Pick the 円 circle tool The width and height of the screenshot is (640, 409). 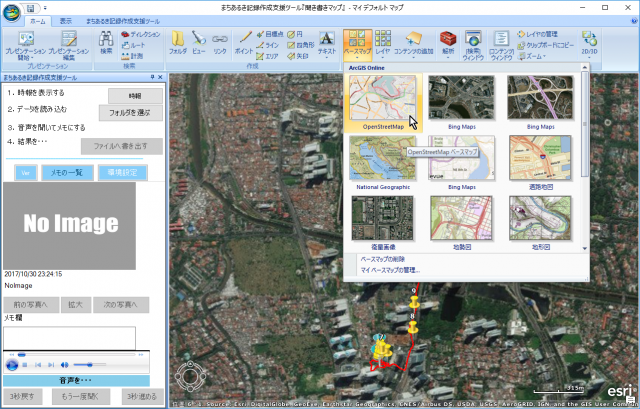pyautogui.click(x=295, y=34)
